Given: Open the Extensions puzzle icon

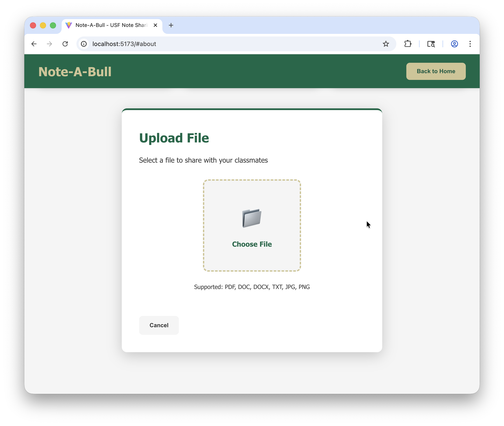Looking at the screenshot, I should 408,44.
